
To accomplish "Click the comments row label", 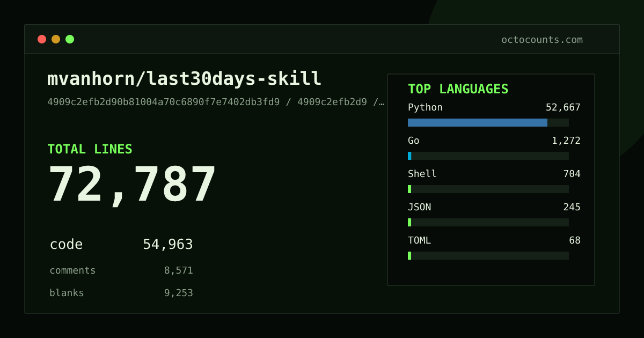I will pyautogui.click(x=72, y=270).
